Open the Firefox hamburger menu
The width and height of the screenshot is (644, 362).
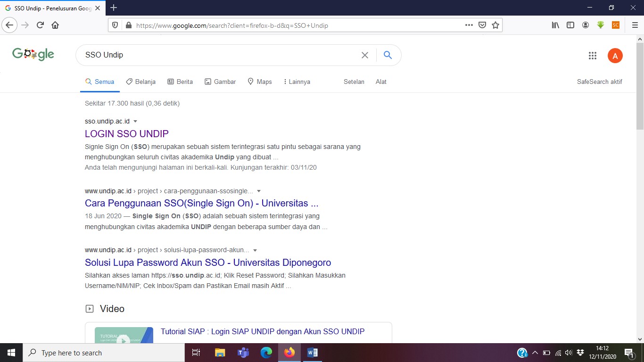[x=635, y=25]
